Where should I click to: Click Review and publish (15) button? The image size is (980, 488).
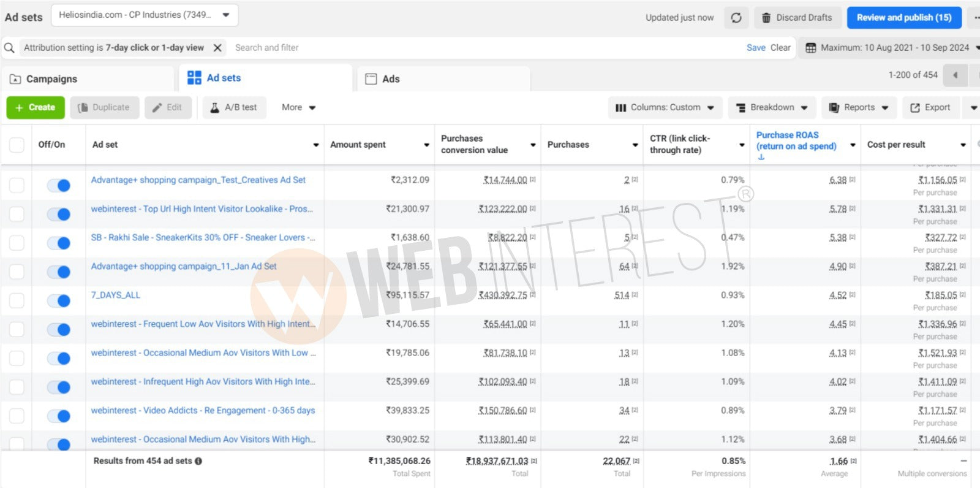[x=903, y=18]
